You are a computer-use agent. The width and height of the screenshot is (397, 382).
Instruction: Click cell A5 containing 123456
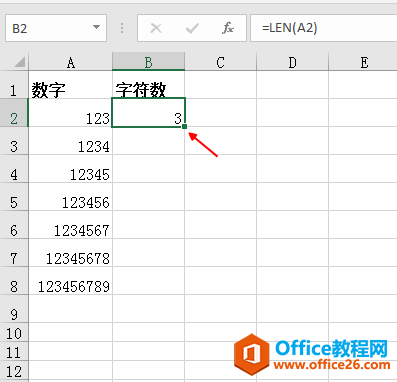(70, 197)
